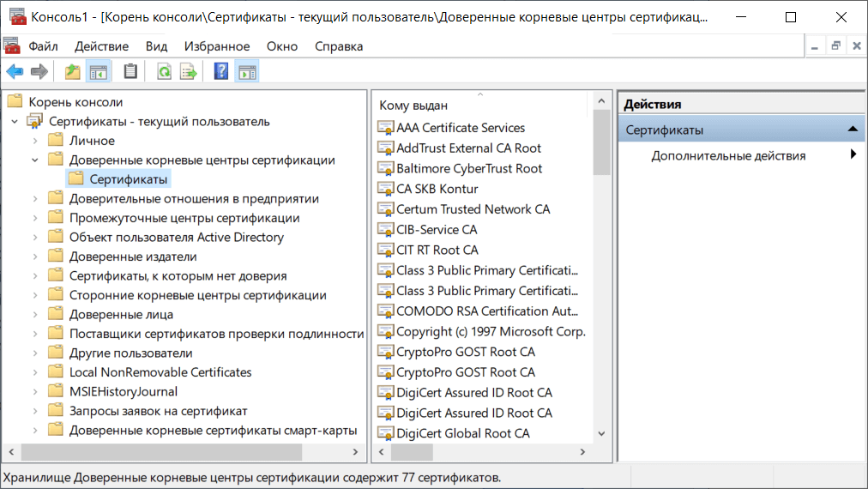The width and height of the screenshot is (868, 489).
Task: Expand the Промежуточные центры сертификации node
Action: point(35,219)
